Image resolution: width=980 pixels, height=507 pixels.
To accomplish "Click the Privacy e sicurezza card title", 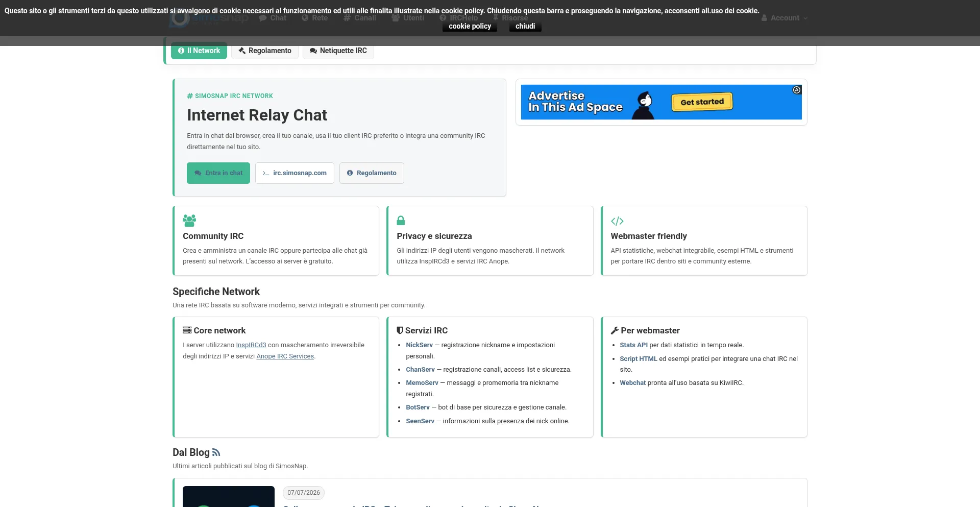I will tap(434, 236).
